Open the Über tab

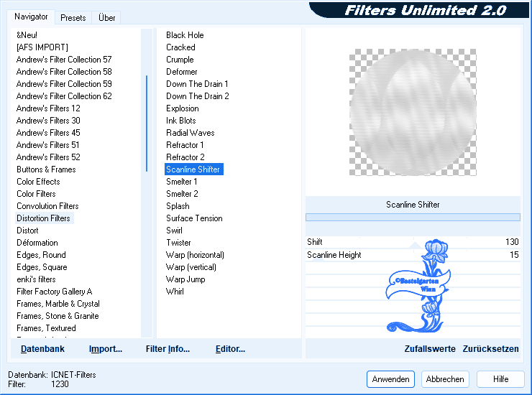coord(106,18)
